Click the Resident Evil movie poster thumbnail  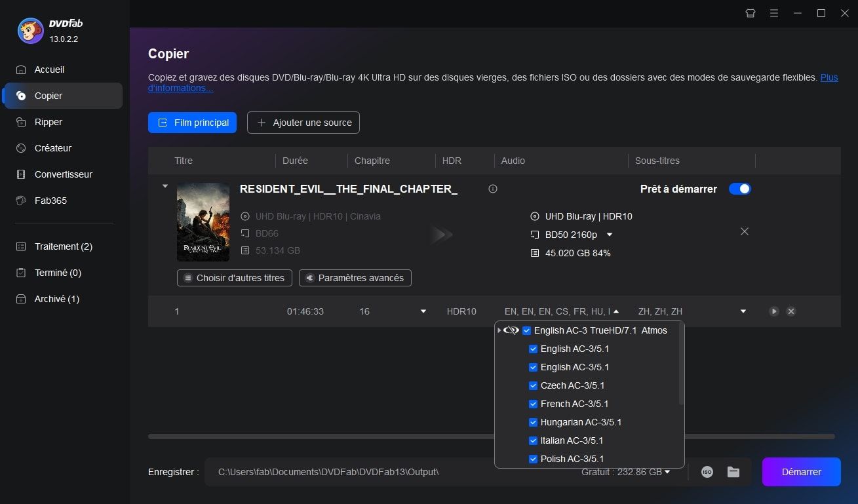203,222
